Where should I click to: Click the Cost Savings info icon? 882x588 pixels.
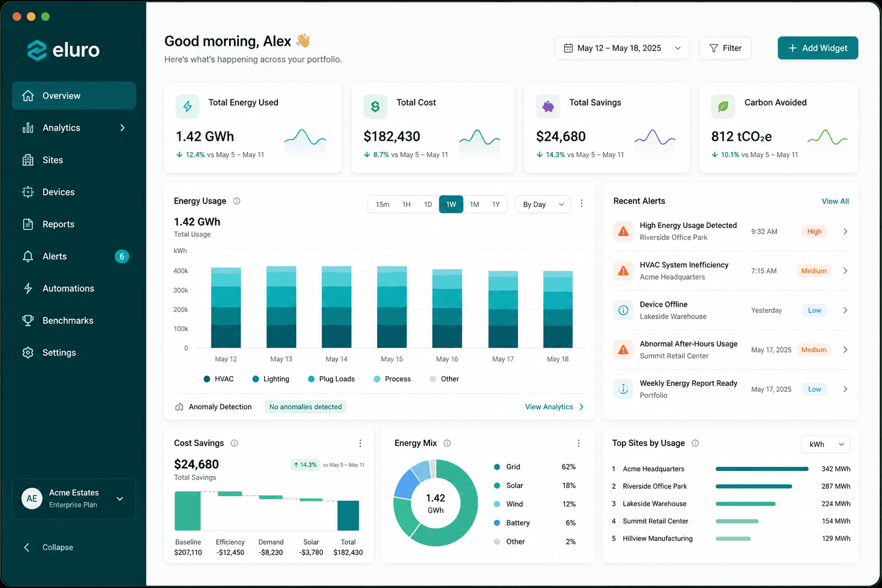pos(234,443)
